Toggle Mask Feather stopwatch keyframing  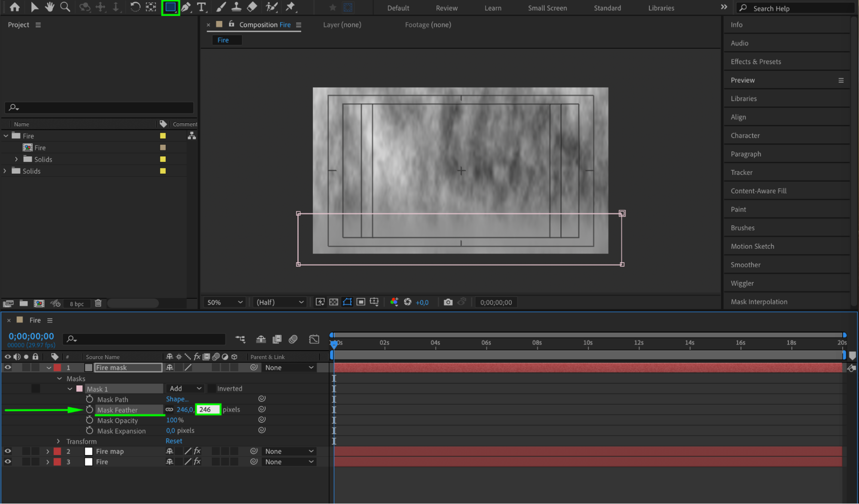point(89,409)
